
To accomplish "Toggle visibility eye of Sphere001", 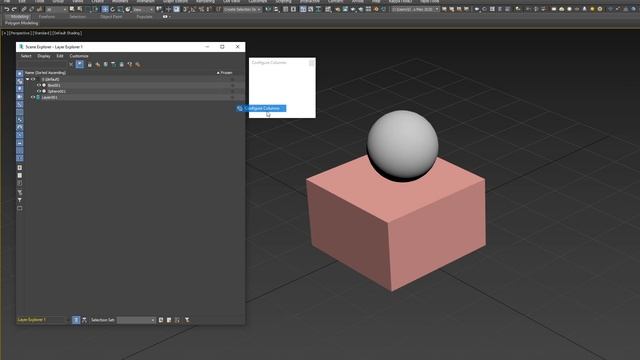I will (x=39, y=91).
